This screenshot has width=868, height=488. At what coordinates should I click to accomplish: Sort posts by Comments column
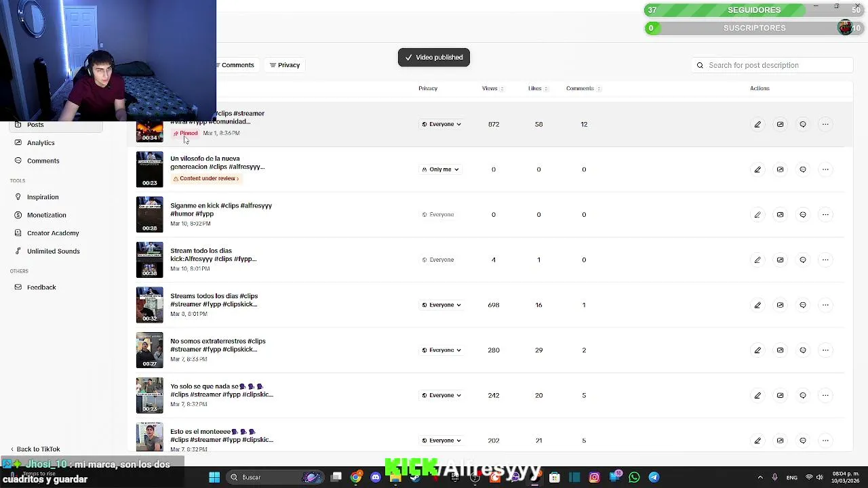[583, 89]
